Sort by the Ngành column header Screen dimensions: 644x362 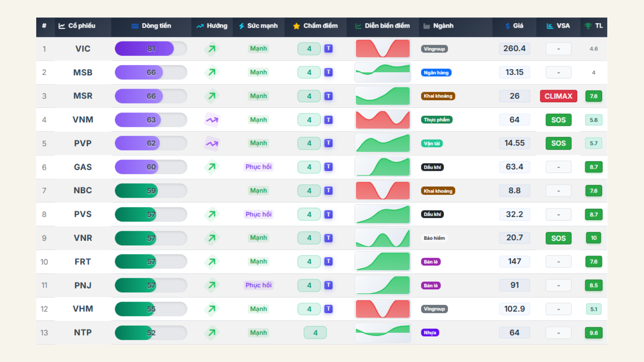443,26
